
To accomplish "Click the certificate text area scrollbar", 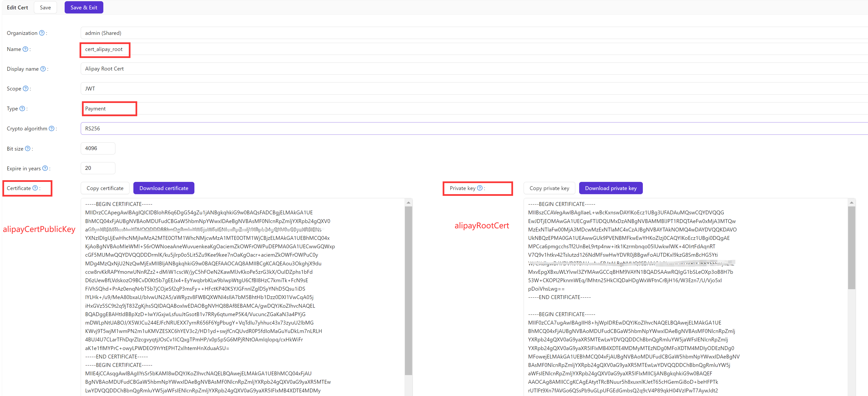I will [408, 290].
